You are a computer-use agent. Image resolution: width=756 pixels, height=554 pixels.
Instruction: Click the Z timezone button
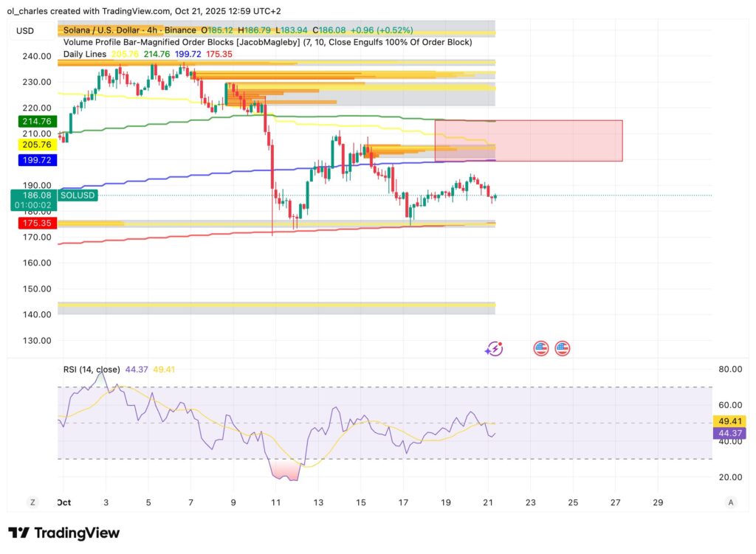click(x=32, y=502)
